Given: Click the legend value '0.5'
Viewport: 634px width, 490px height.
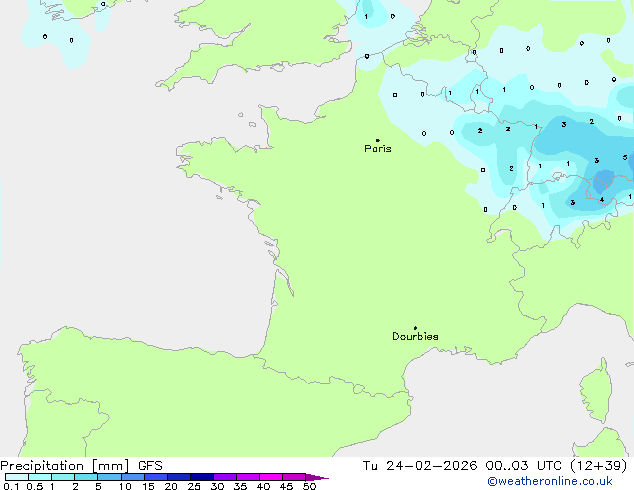Looking at the screenshot, I should click(x=35, y=486).
